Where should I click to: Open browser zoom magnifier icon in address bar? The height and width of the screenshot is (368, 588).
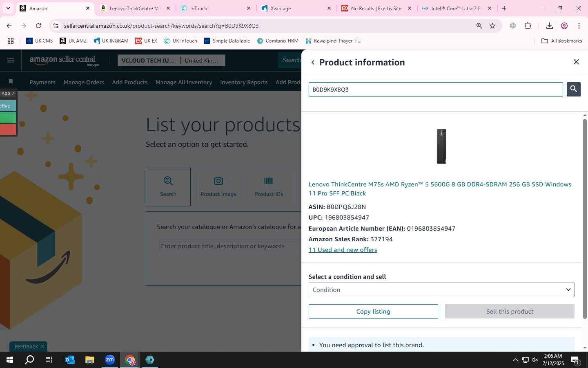pyautogui.click(x=479, y=26)
